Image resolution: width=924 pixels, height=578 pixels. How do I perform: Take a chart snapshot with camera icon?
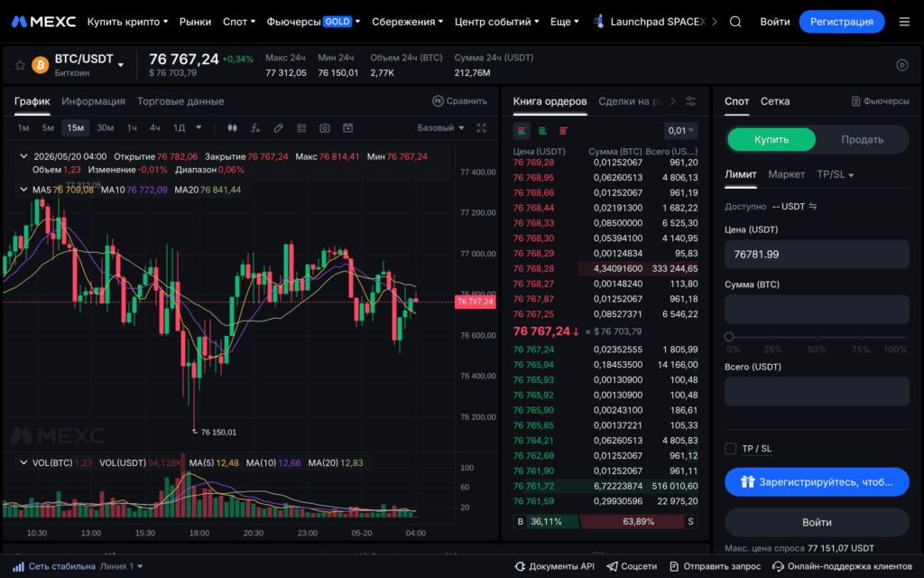[x=325, y=128]
